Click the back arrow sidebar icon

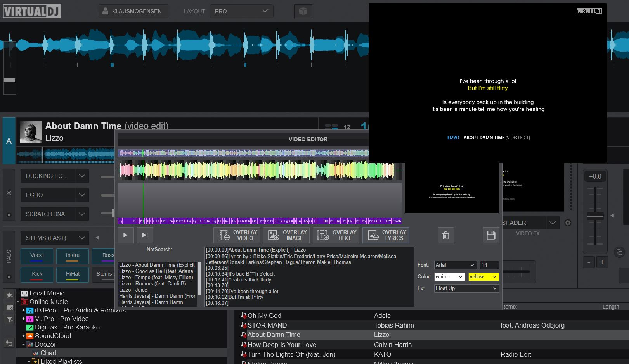pyautogui.click(x=9, y=343)
